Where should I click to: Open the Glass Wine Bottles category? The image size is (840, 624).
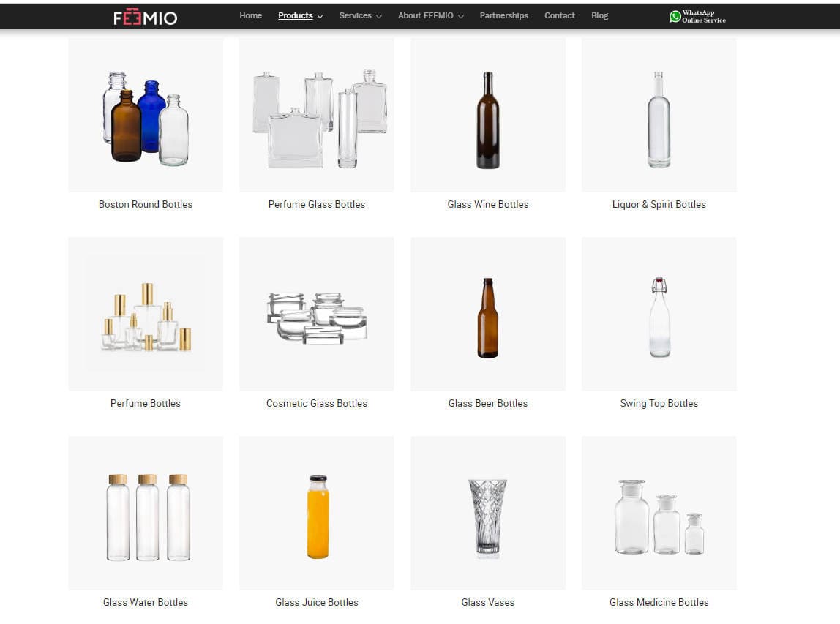pyautogui.click(x=487, y=204)
